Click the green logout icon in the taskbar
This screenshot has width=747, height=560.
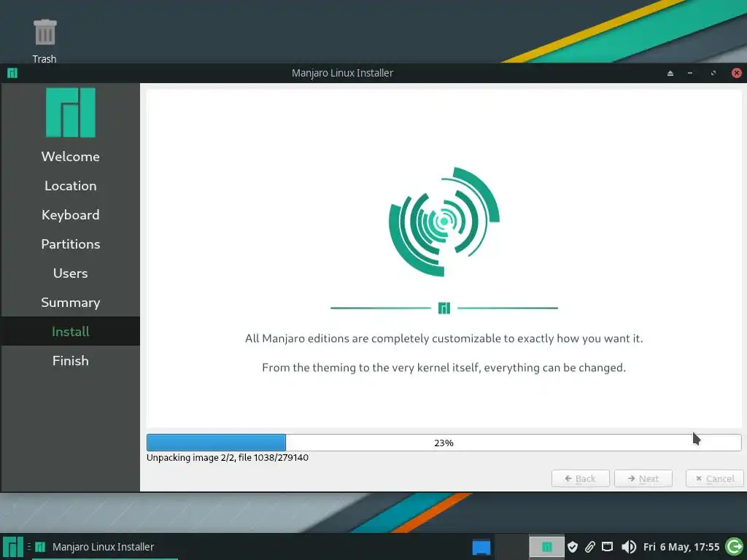pos(735,547)
